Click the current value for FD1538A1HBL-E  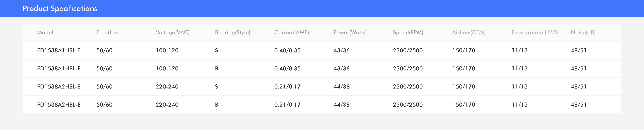click(x=287, y=69)
